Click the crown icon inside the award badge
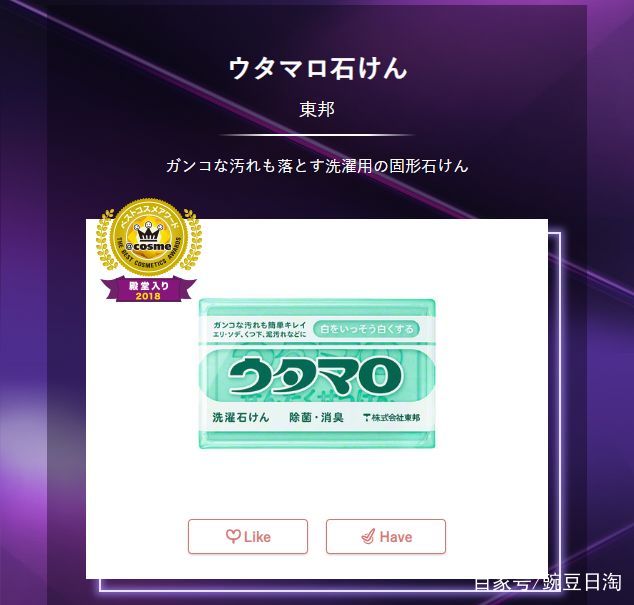634x605 pixels. (148, 232)
